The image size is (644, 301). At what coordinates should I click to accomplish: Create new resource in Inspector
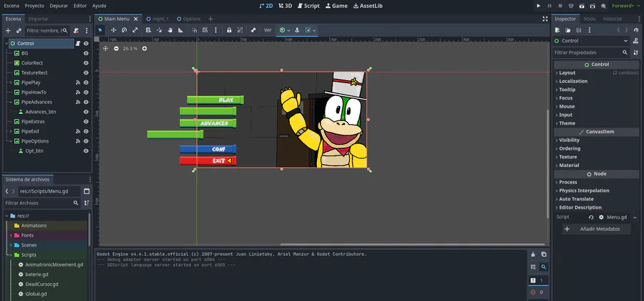[x=557, y=30]
